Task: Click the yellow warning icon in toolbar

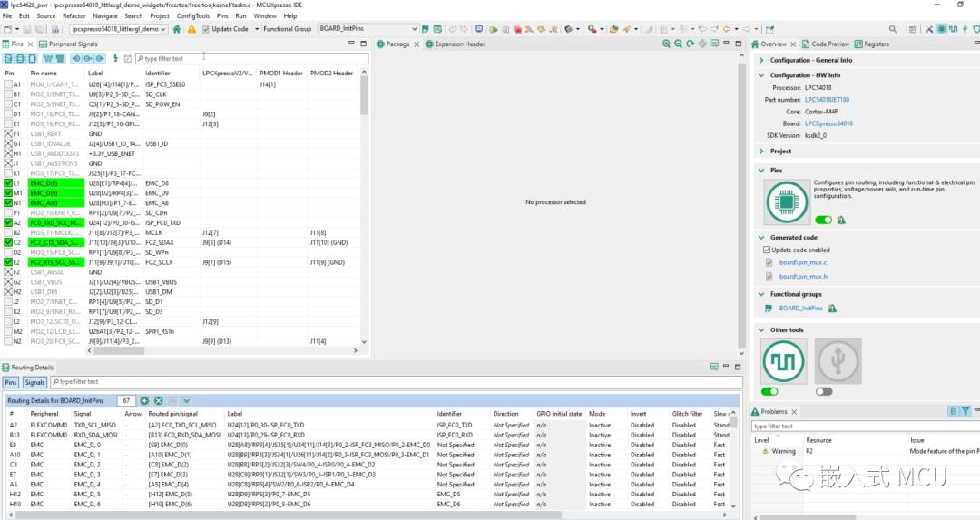Action: coord(191,29)
